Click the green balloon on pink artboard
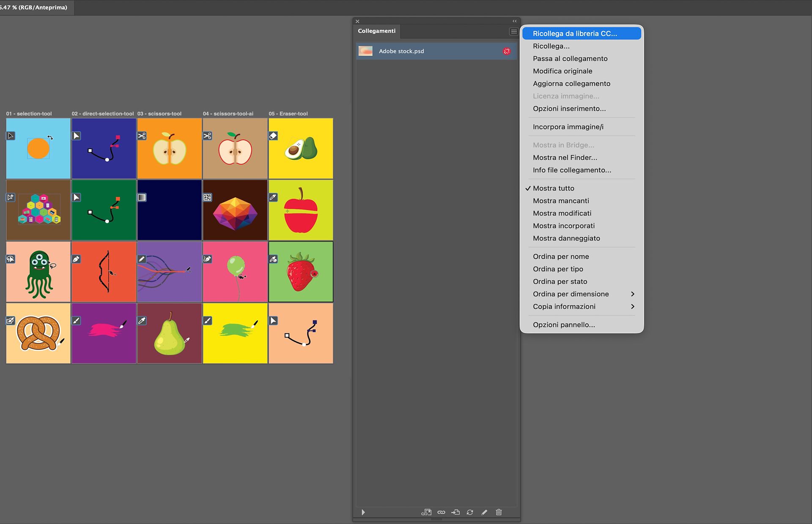 click(235, 272)
